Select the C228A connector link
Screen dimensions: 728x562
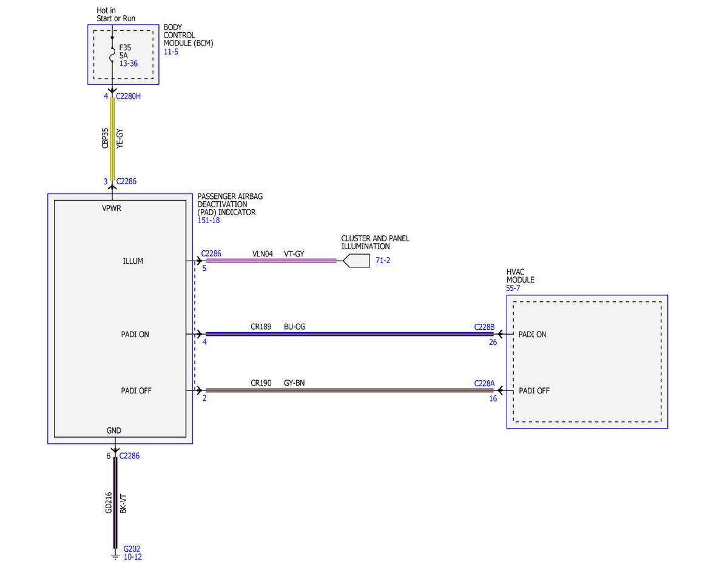[x=485, y=384]
